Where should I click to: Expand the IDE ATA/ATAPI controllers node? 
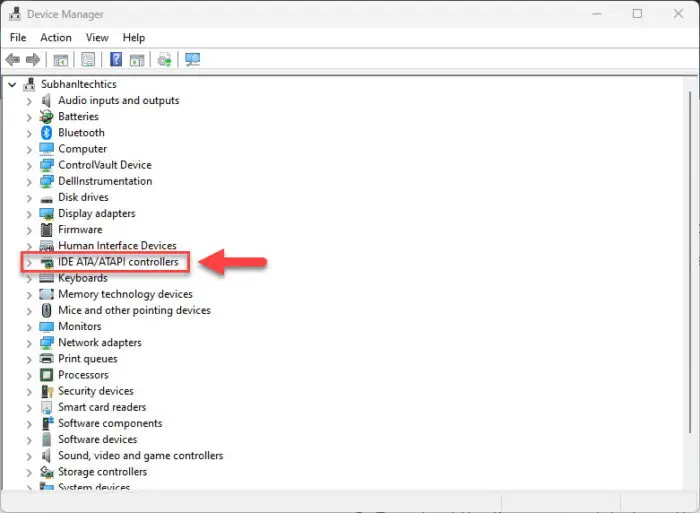pyautogui.click(x=29, y=262)
